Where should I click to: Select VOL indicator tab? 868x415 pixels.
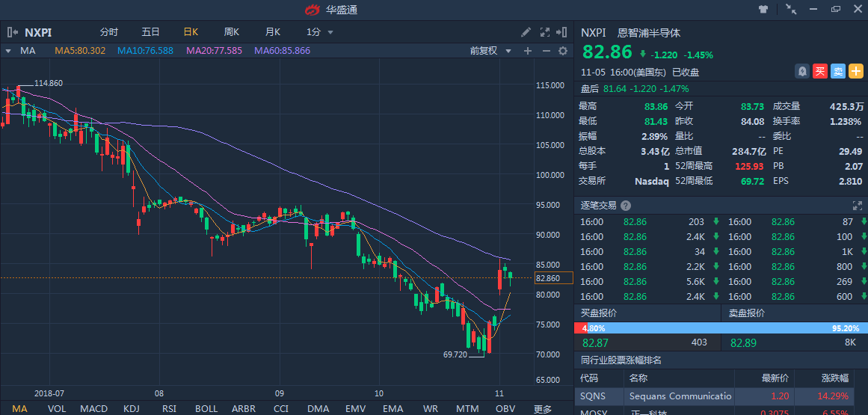coord(57,409)
